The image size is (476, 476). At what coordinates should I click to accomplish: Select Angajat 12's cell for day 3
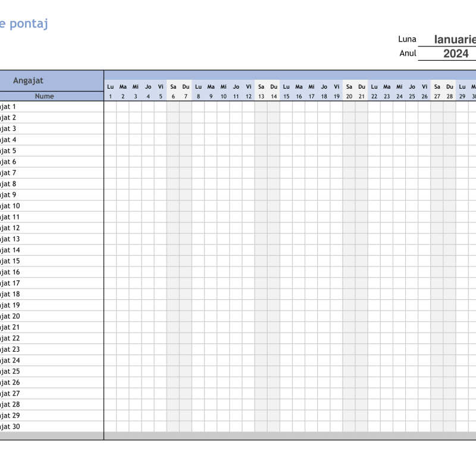click(x=136, y=228)
